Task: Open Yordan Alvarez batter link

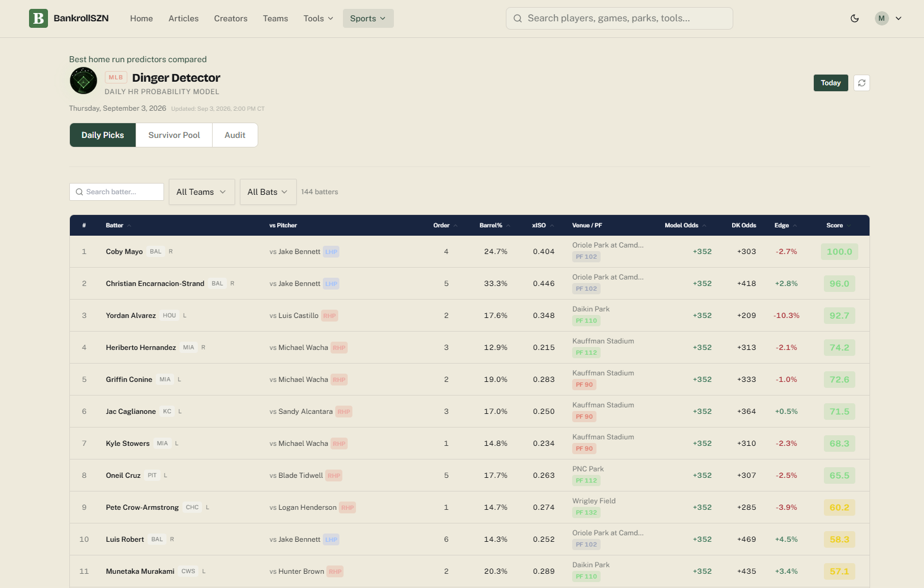Action: click(x=131, y=316)
